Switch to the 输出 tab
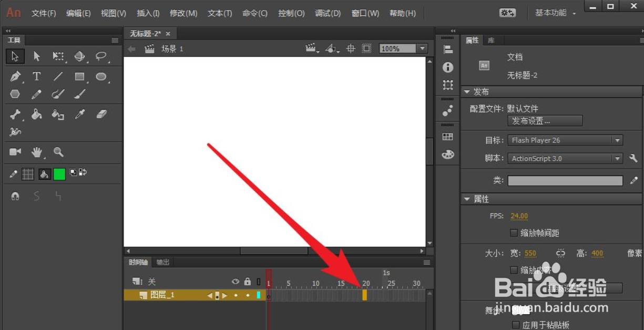 (x=163, y=262)
